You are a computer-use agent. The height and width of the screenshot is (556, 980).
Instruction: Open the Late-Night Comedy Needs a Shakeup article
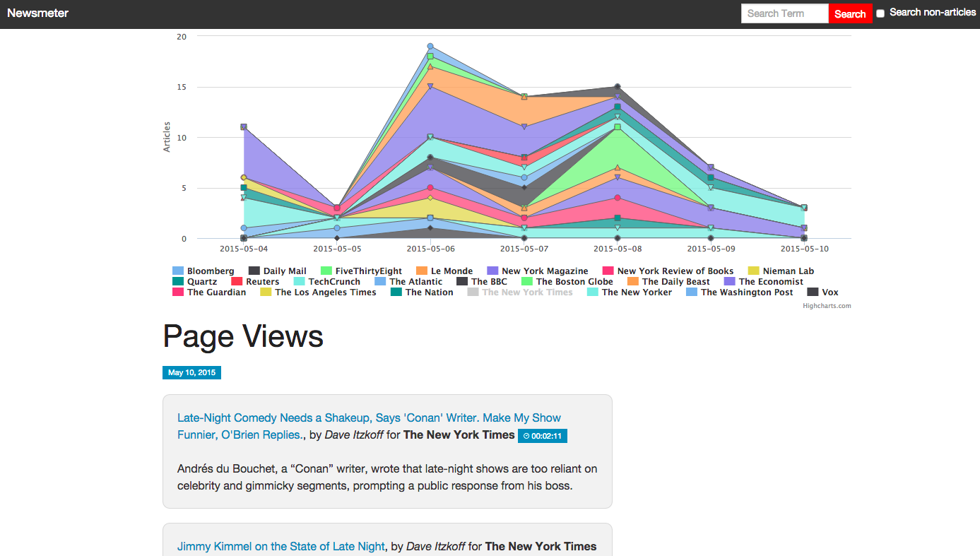point(370,426)
